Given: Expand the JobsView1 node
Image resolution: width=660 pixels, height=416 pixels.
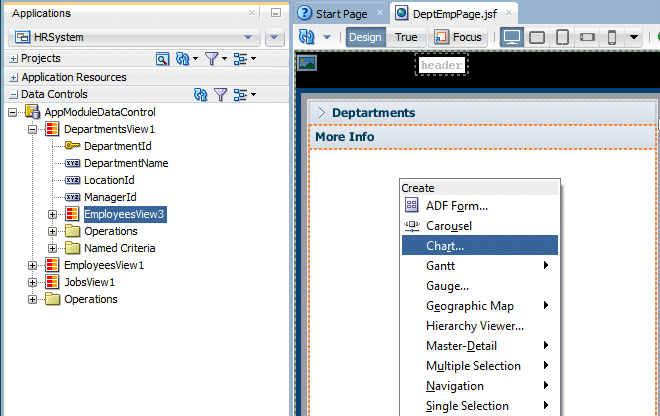Looking at the screenshot, I should (32, 282).
